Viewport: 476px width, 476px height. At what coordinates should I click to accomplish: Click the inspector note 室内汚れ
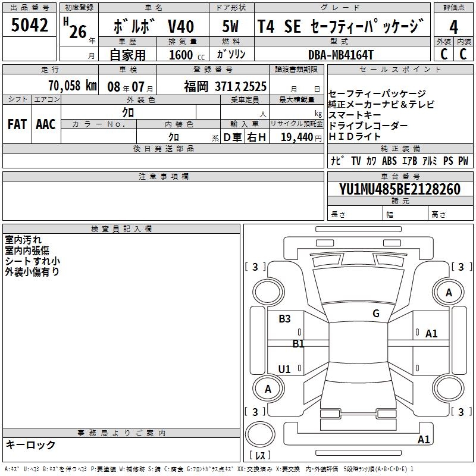pyautogui.click(x=23, y=240)
